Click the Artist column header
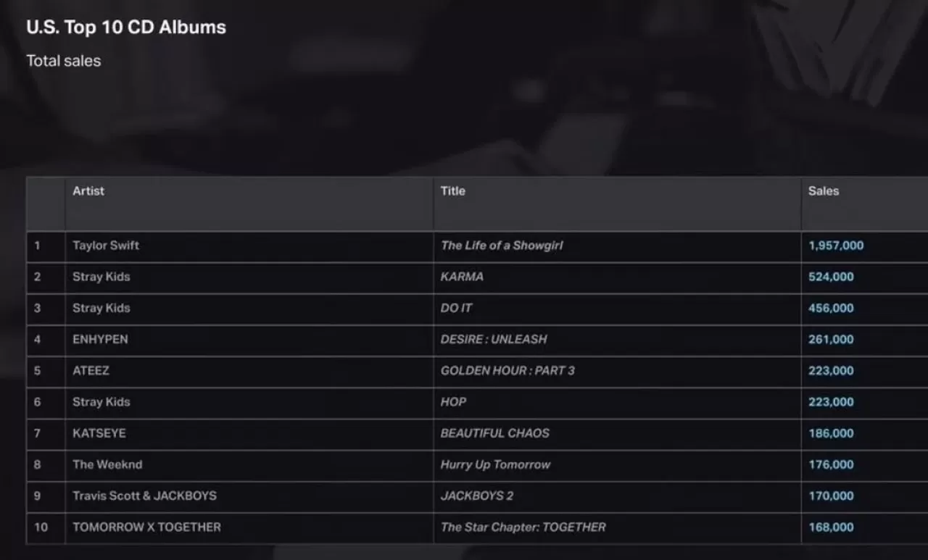Image resolution: width=928 pixels, height=560 pixels. (88, 191)
